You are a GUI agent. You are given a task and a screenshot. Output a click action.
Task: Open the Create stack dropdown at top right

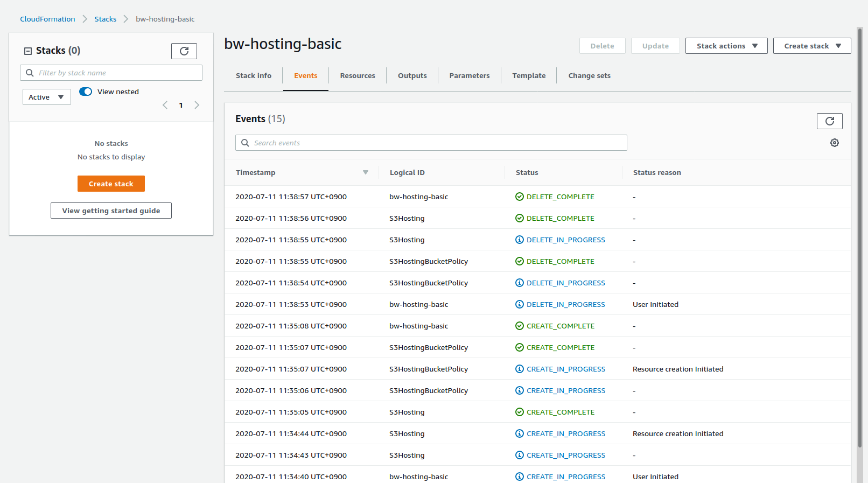[x=811, y=46]
